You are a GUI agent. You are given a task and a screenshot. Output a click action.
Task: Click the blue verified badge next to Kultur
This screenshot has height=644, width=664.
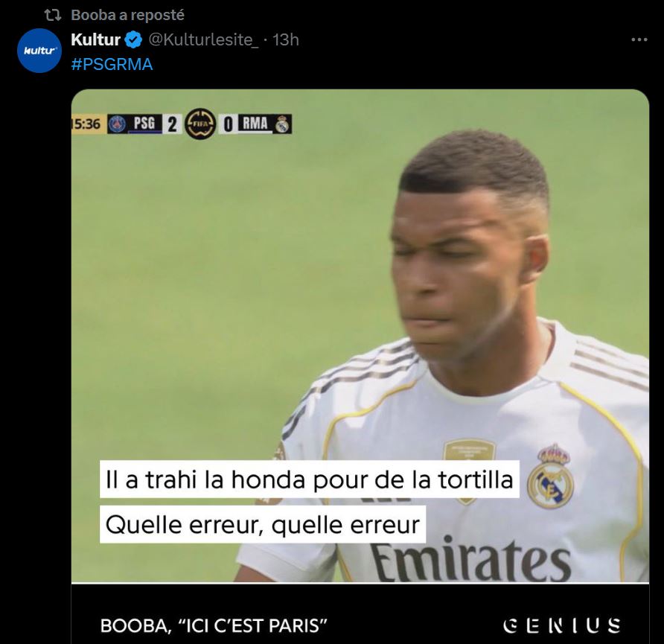coord(133,39)
